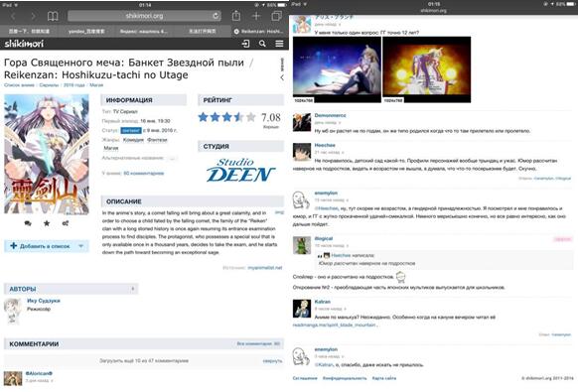Open the Katran username link
The width and height of the screenshot is (578, 392).
coord(323,302)
